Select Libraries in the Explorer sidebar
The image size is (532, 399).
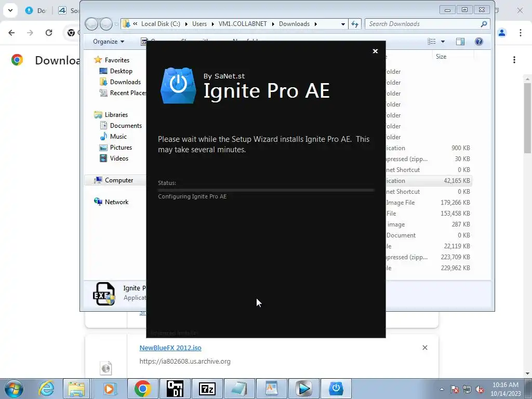coord(116,115)
